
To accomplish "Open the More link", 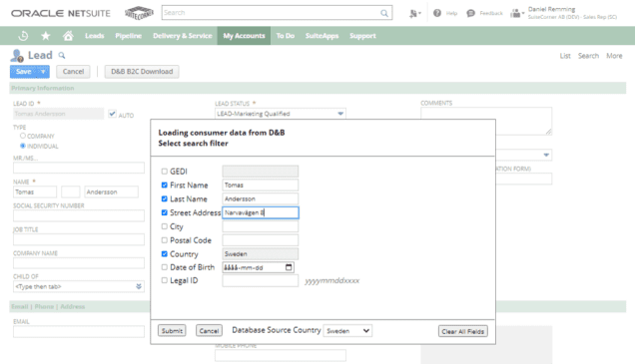I will point(614,56).
